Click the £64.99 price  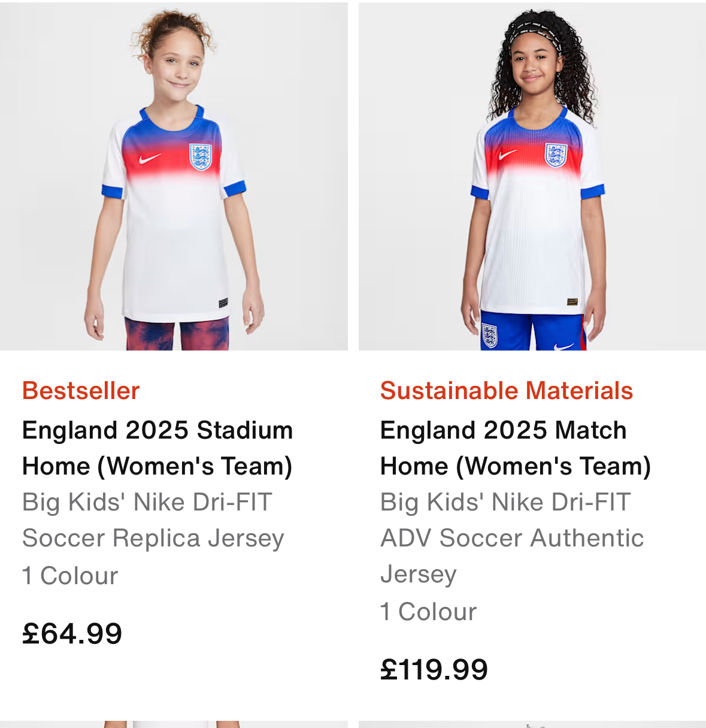[72, 634]
